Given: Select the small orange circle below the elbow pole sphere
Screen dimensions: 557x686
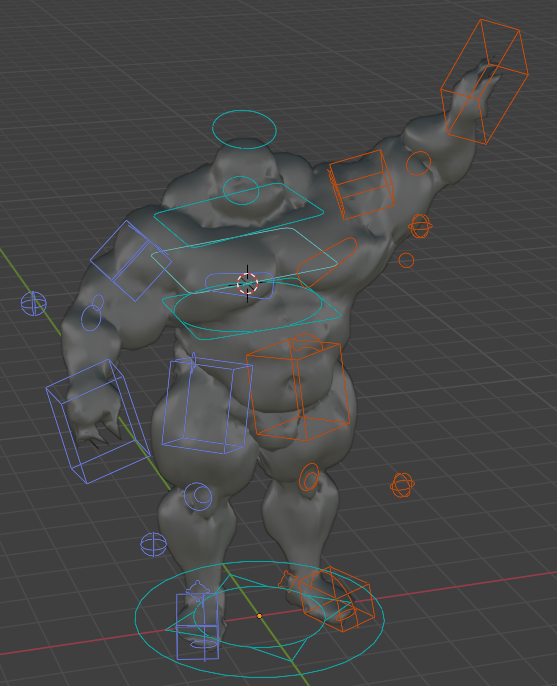Looking at the screenshot, I should [x=406, y=260].
